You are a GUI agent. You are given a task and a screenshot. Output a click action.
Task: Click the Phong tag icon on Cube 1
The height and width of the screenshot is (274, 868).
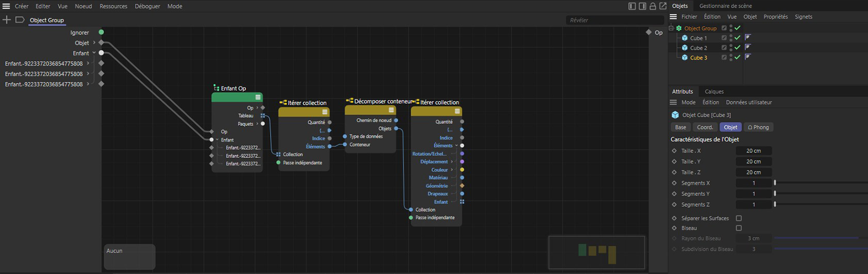pyautogui.click(x=748, y=37)
